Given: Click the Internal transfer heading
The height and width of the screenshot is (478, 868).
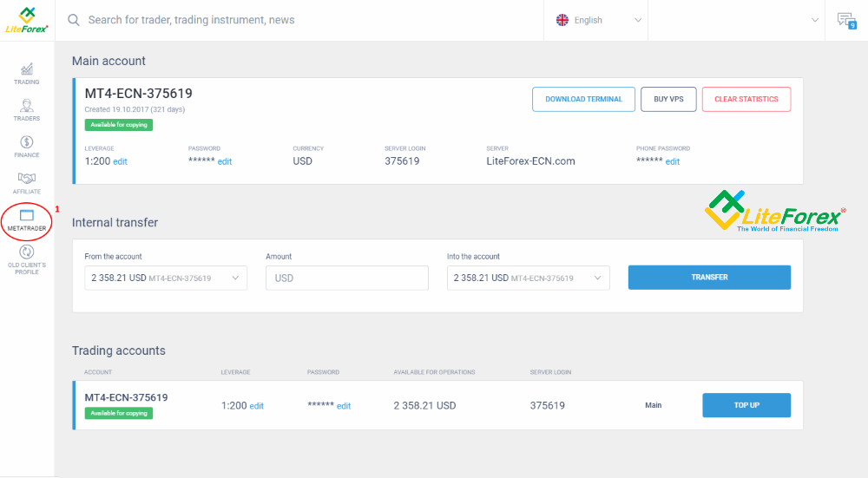Looking at the screenshot, I should click(115, 222).
